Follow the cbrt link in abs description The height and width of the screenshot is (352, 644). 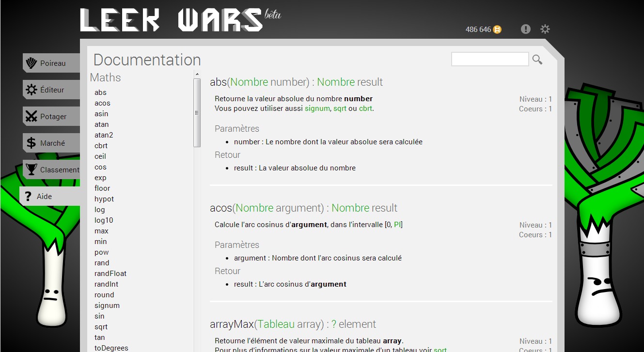coord(365,108)
